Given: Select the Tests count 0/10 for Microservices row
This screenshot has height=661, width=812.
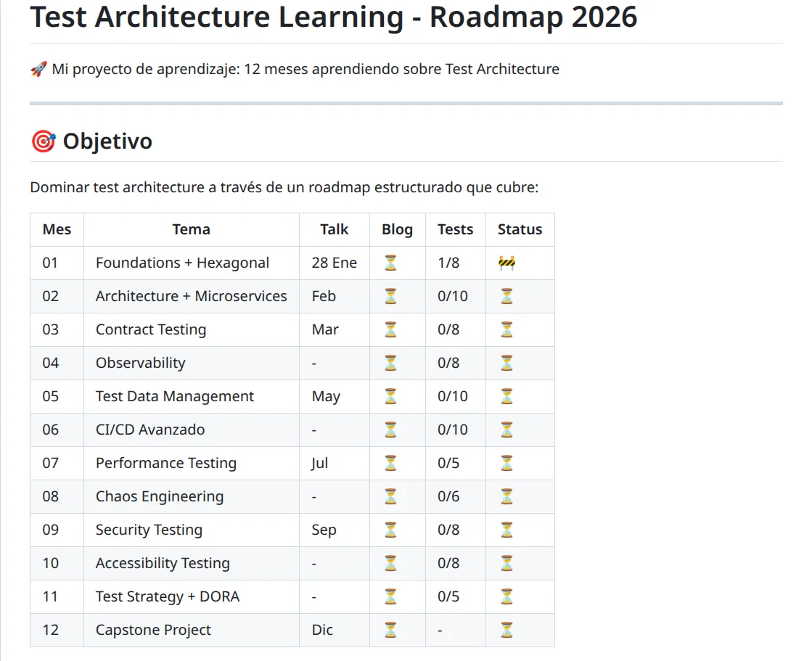Looking at the screenshot, I should [x=455, y=296].
